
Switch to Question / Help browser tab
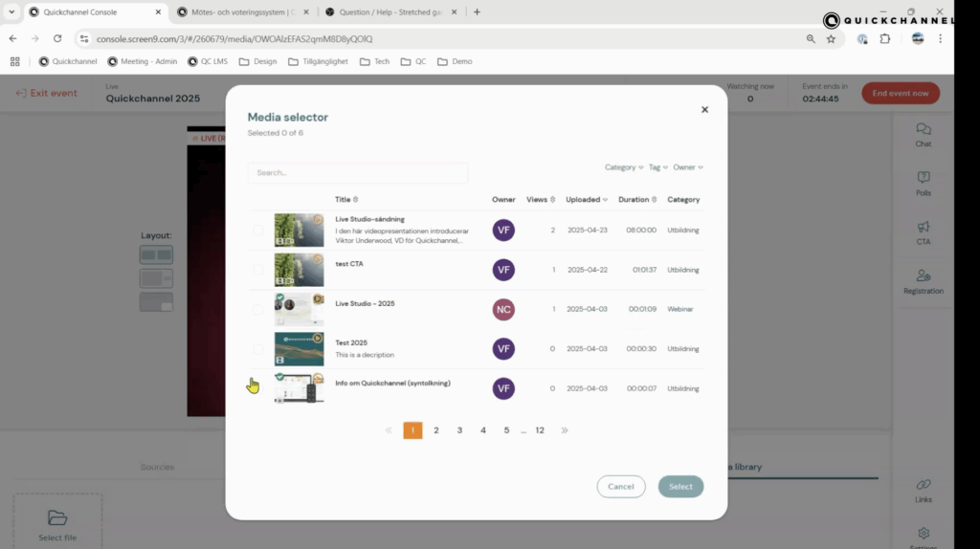[391, 11]
